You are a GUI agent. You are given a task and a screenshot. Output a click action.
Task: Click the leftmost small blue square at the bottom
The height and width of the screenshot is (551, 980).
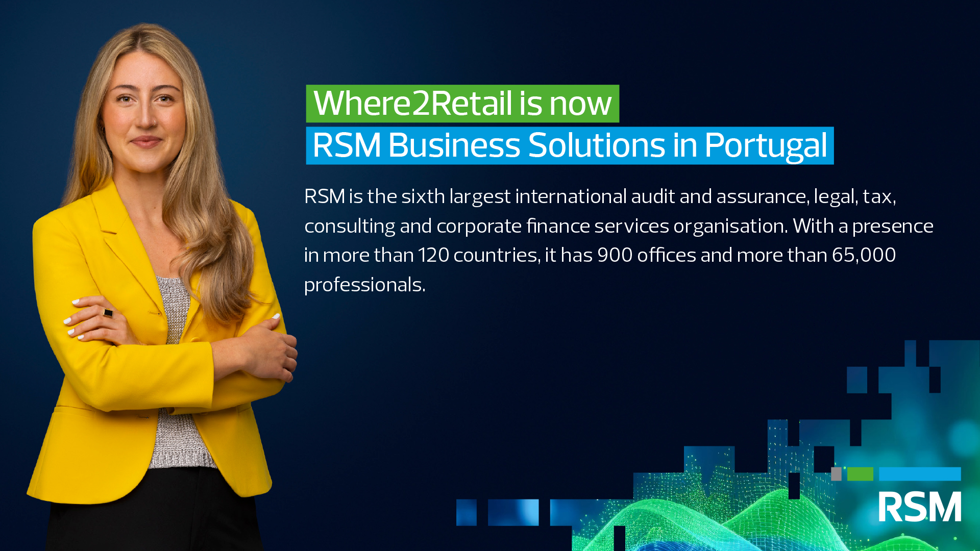click(466, 512)
